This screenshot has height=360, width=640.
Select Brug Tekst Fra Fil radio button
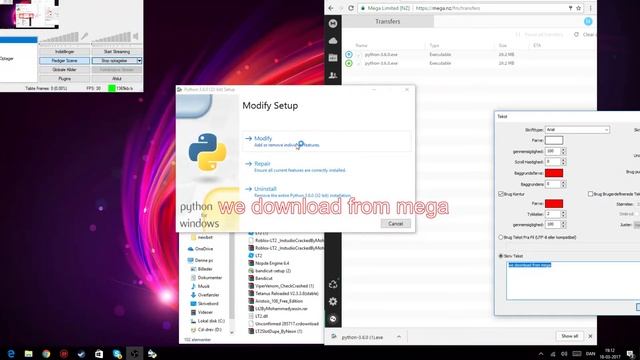501,237
